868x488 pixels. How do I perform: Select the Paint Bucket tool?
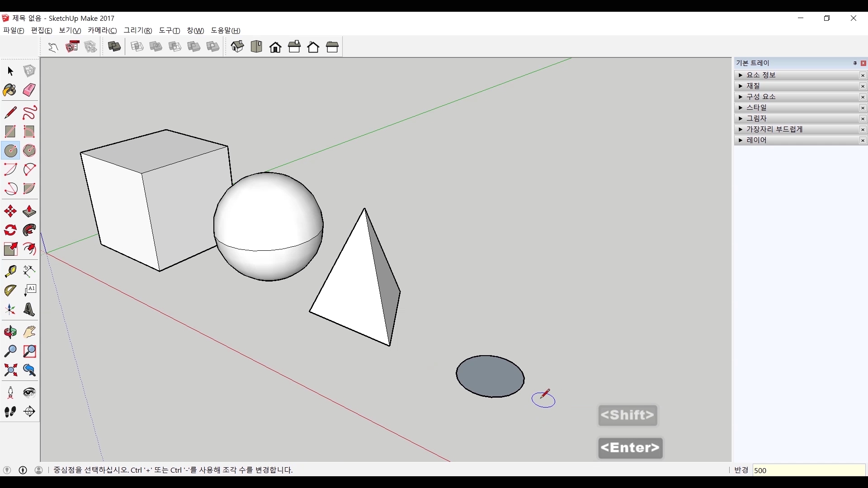pyautogui.click(x=10, y=90)
